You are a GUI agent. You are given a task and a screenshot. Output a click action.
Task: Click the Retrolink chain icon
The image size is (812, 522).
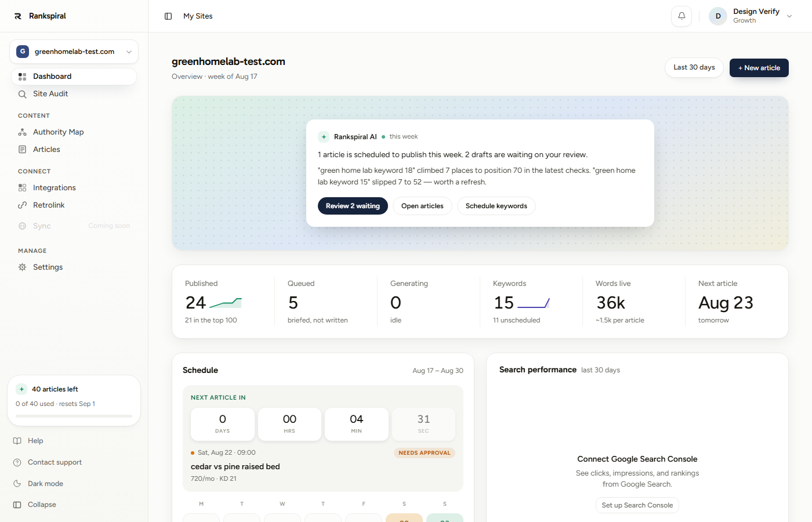coord(23,205)
